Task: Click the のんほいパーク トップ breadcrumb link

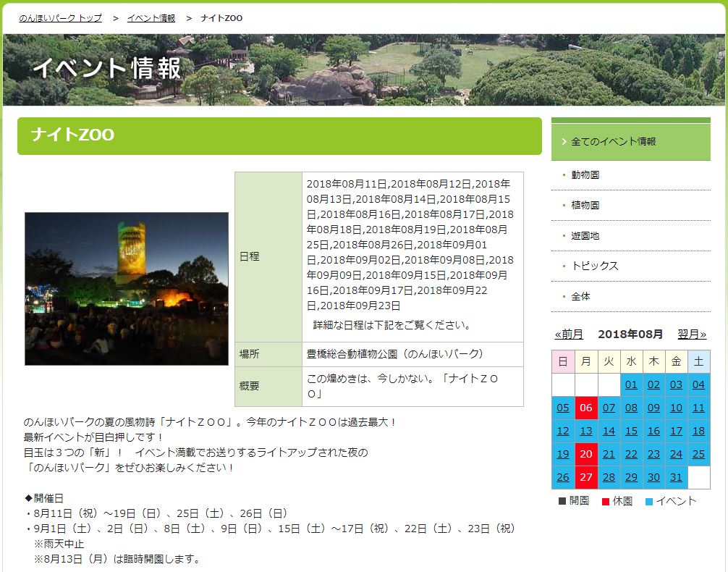Action: pyautogui.click(x=60, y=17)
